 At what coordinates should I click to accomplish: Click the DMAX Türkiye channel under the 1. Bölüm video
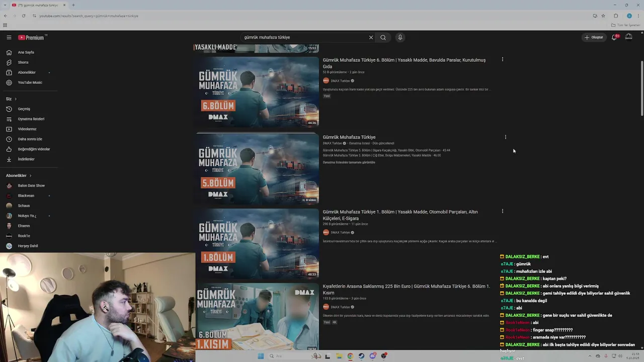click(340, 232)
